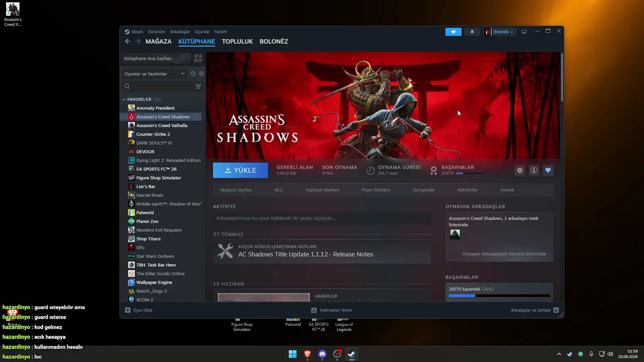Open the Yardım menu
This screenshot has width=644, height=362.
(x=220, y=32)
